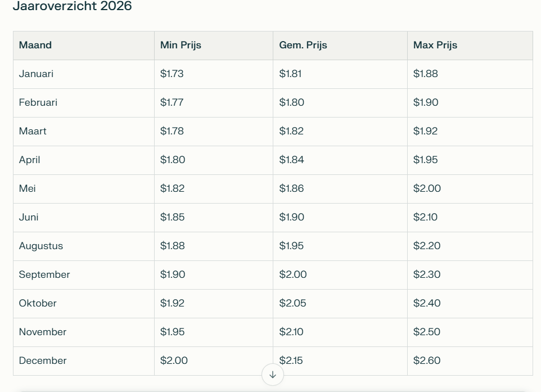Viewport: 541px width, 392px height.
Task: Click the April month cell
Action: coord(29,160)
